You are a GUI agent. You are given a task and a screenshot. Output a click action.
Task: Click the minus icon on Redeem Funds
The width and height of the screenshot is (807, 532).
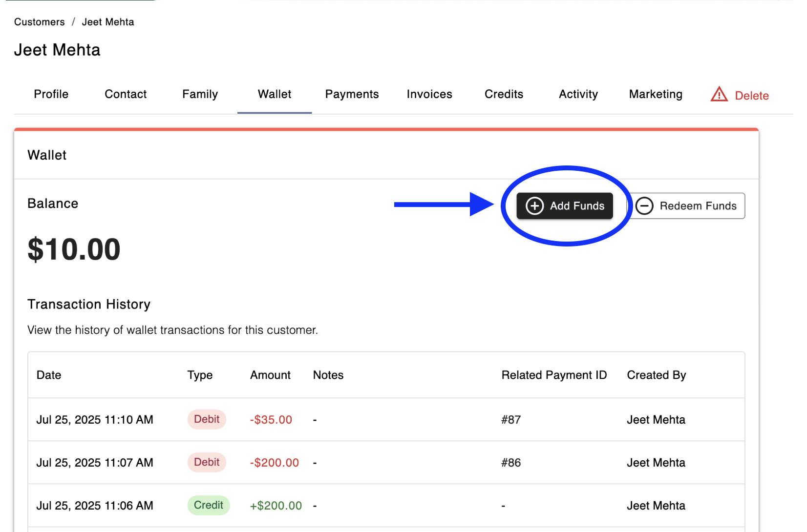[644, 206]
